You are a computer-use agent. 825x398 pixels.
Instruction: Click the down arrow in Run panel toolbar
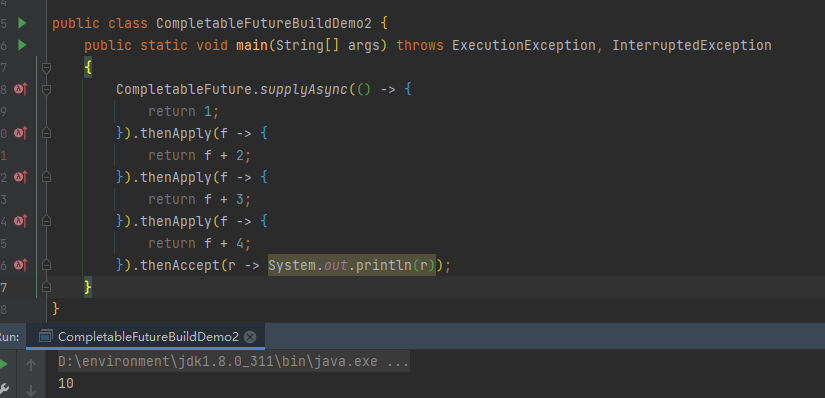(x=31, y=390)
